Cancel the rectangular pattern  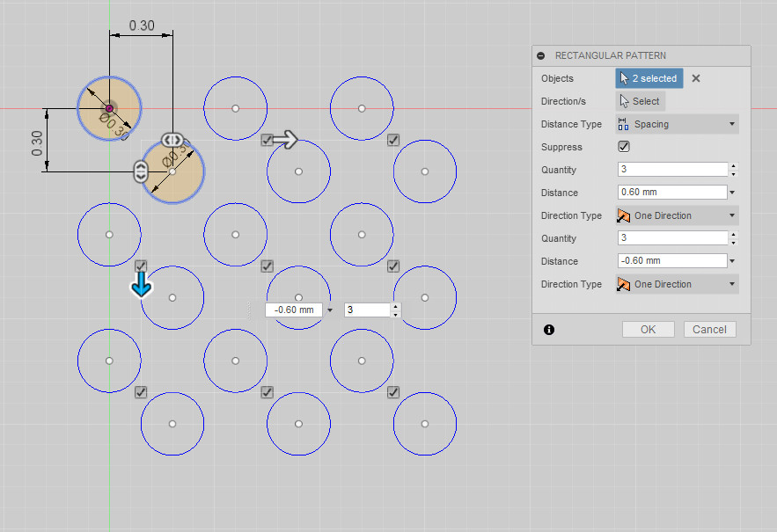[x=709, y=330]
